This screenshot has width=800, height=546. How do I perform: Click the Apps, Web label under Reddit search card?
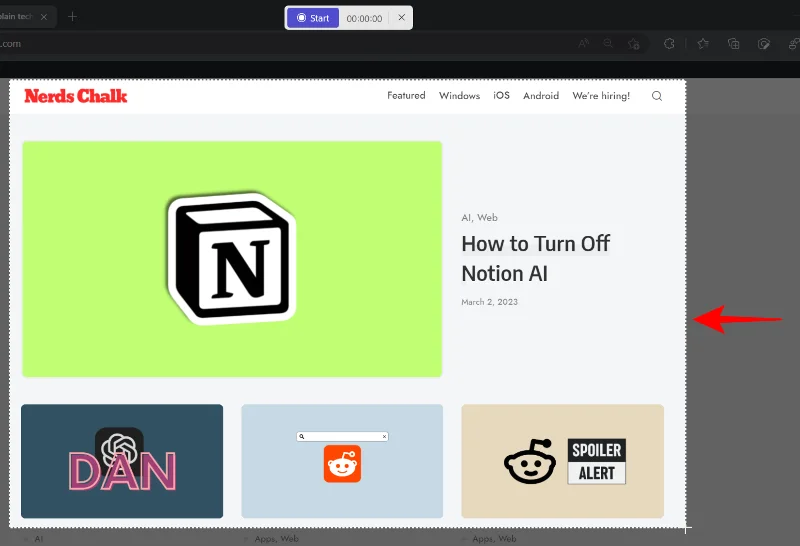tap(277, 538)
